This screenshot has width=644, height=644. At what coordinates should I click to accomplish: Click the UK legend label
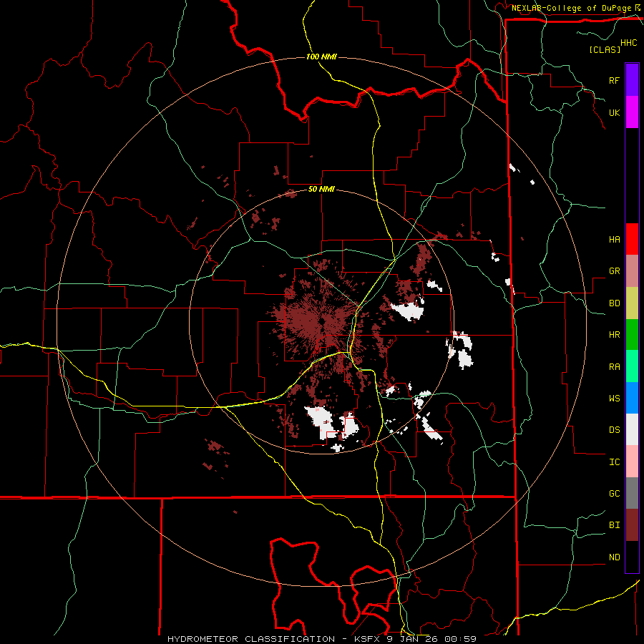(x=614, y=112)
